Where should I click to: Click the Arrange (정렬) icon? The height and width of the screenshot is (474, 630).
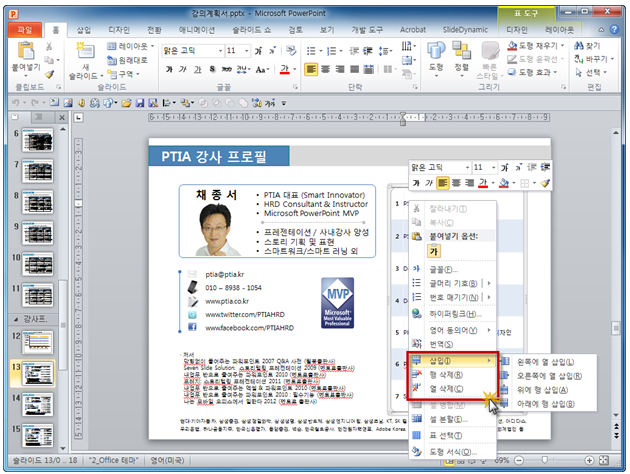pos(461,51)
